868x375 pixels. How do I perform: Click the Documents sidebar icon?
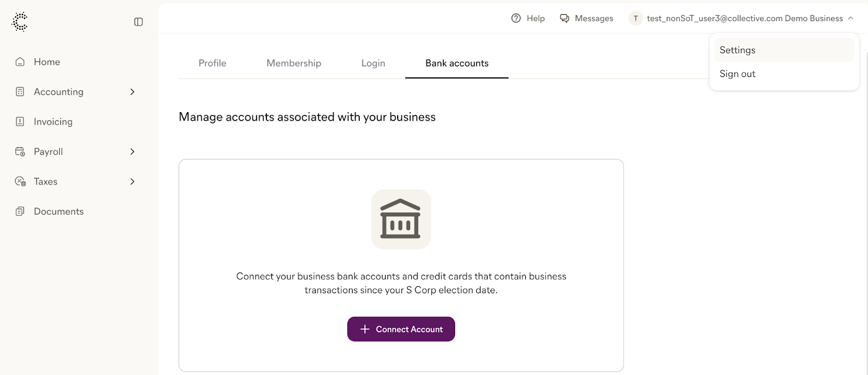(x=20, y=211)
